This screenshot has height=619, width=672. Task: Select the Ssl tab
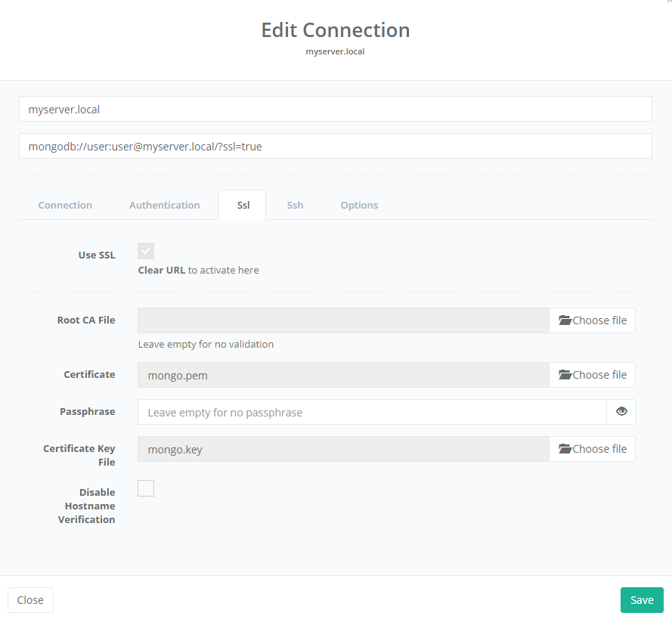(242, 205)
